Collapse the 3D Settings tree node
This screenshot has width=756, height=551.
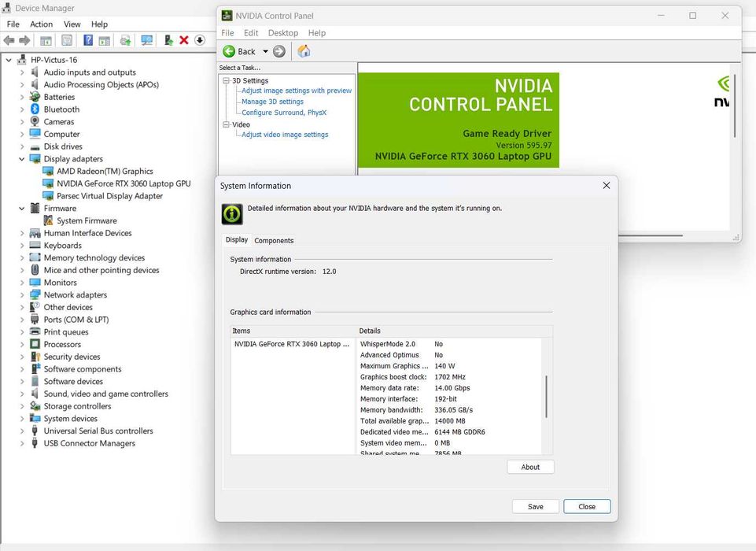pos(226,80)
